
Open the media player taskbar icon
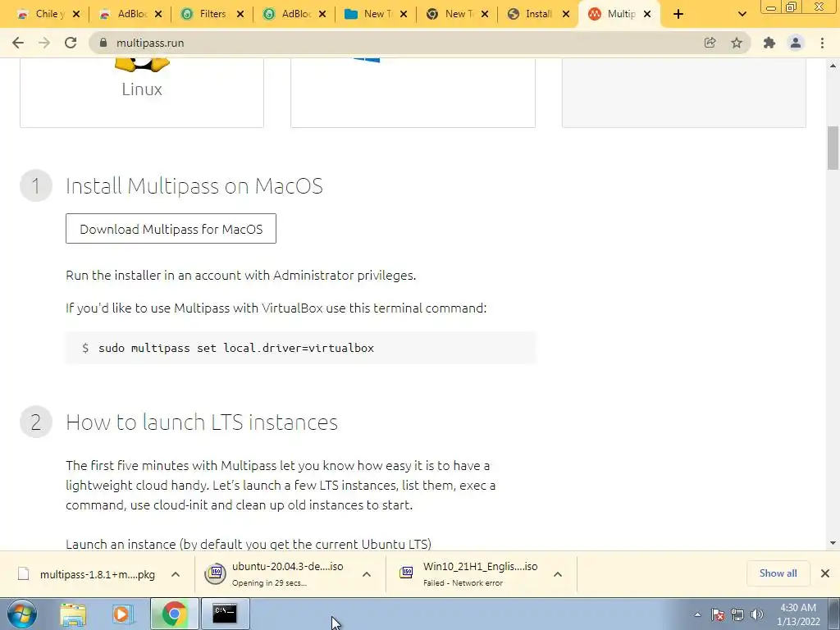(122, 614)
